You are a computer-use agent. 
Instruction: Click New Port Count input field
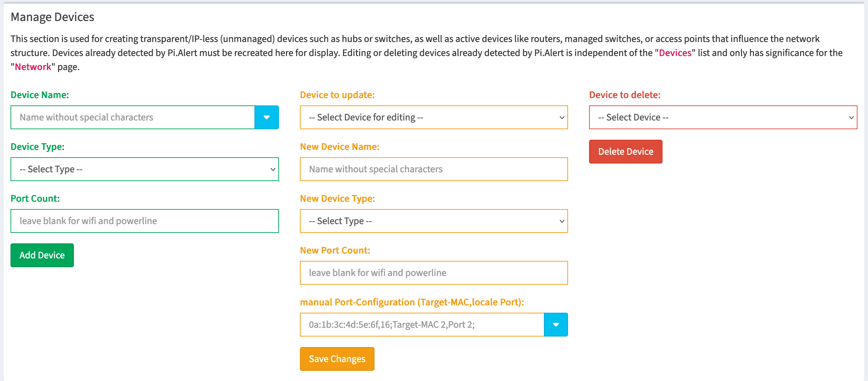(435, 272)
